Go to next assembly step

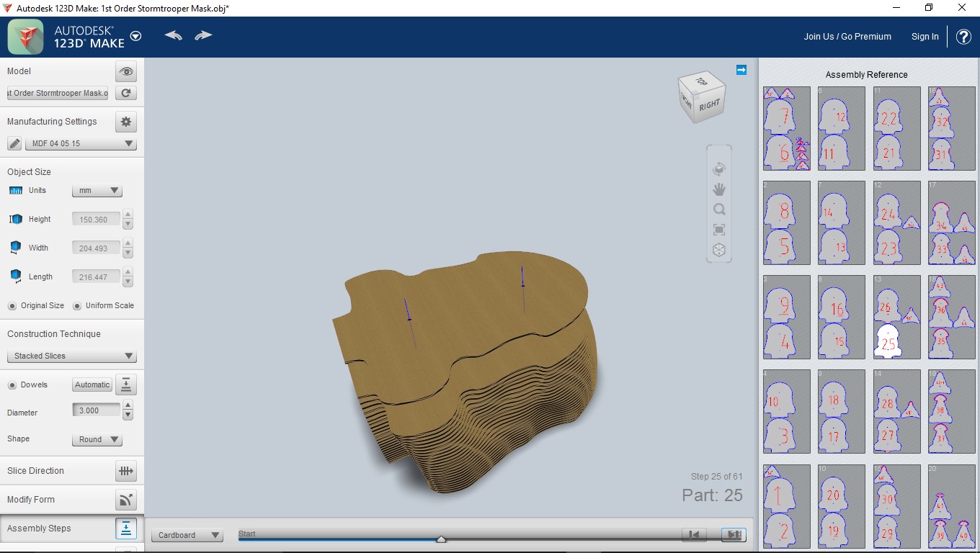(x=734, y=534)
